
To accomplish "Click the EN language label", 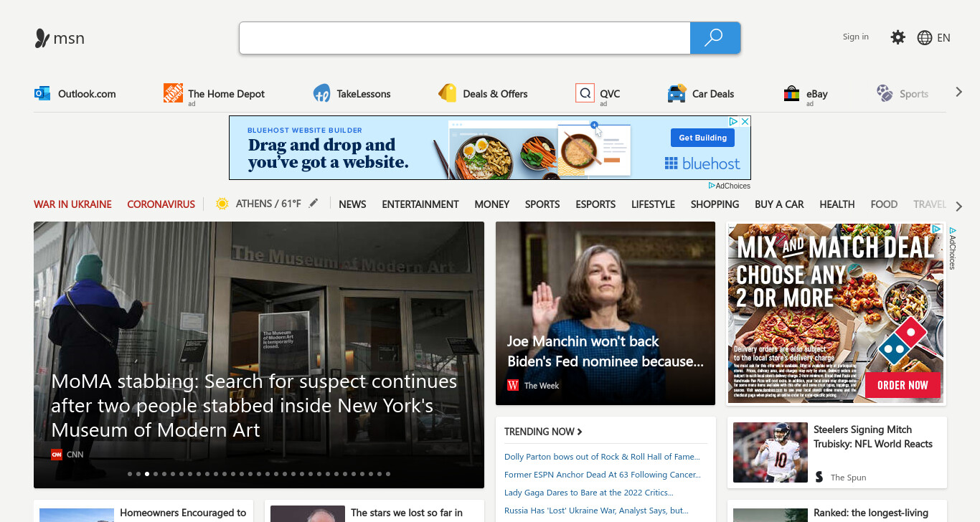I will pos(944,38).
